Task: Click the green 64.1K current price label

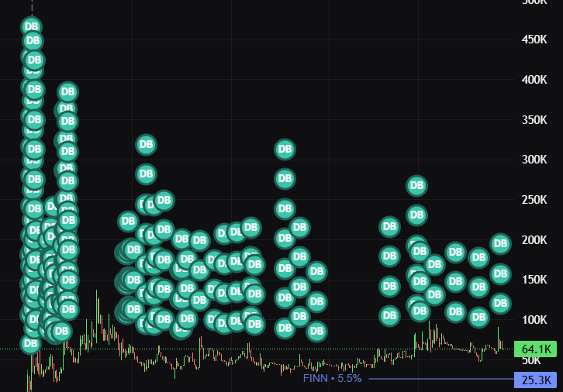Action: tap(536, 349)
